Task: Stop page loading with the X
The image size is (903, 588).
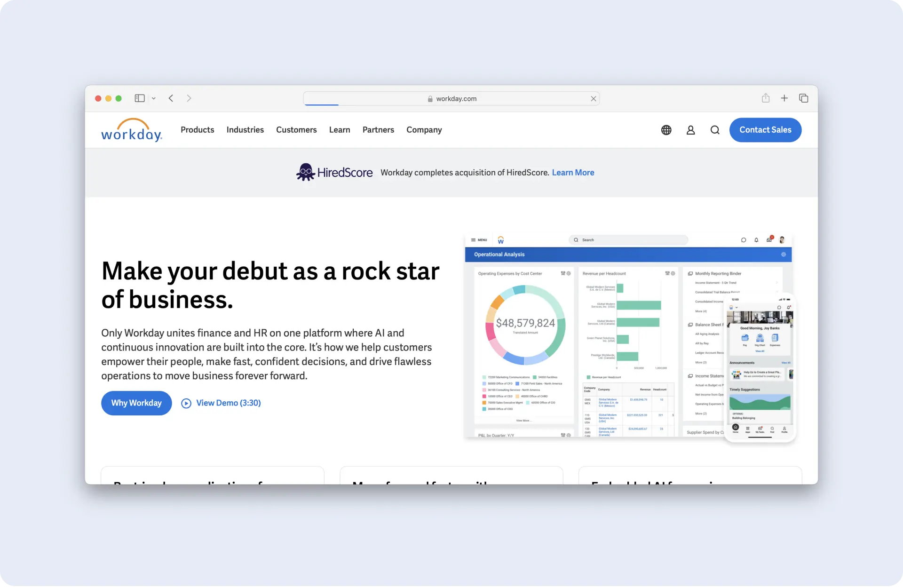Action: tap(594, 99)
